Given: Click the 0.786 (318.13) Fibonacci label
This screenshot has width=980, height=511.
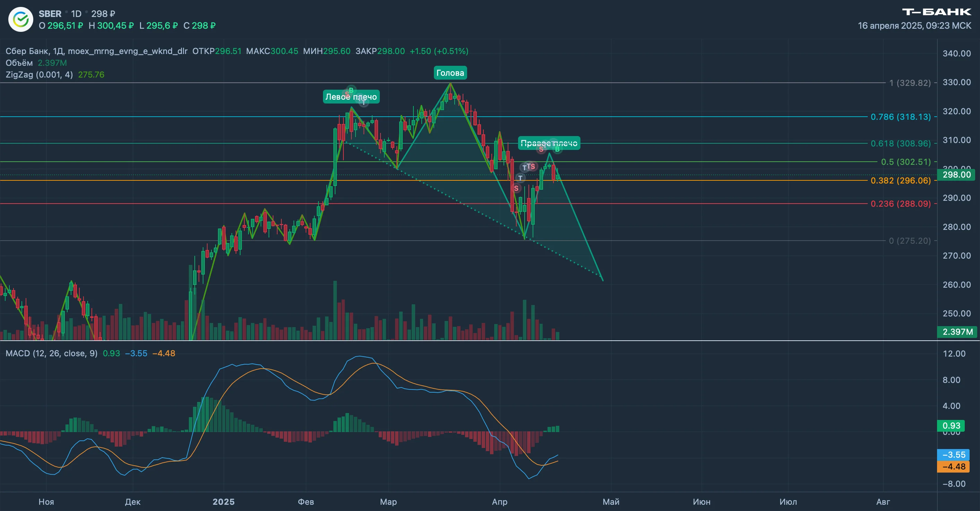Looking at the screenshot, I should (x=901, y=117).
